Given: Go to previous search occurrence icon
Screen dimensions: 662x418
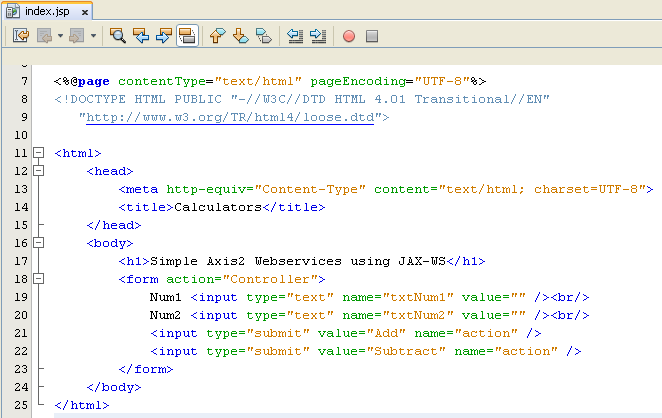Looking at the screenshot, I should 141,35.
